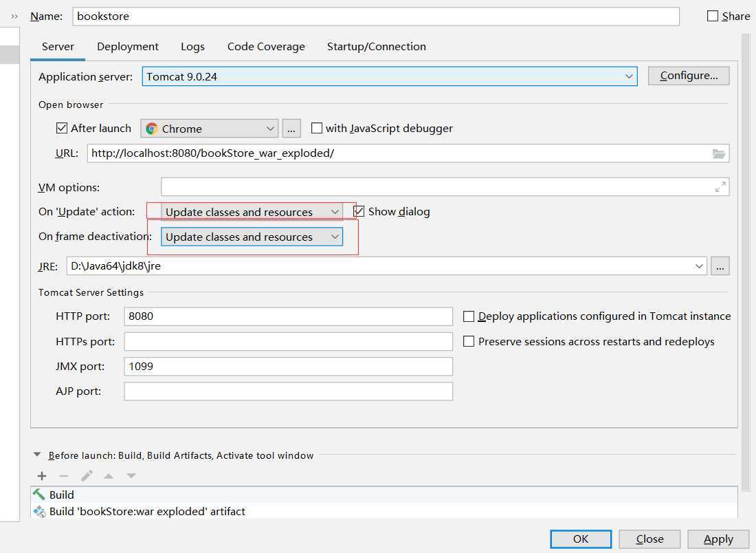Click the Configure... button

coord(689,76)
